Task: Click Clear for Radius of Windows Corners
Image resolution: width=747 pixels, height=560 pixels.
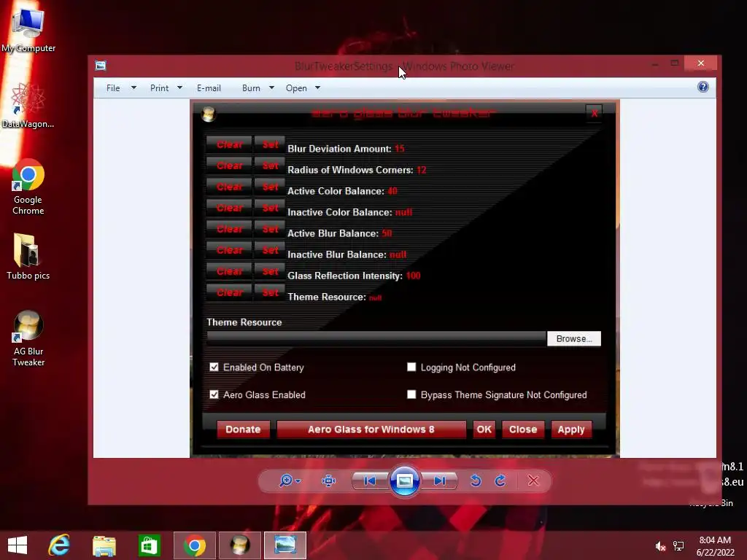Action: 229,166
